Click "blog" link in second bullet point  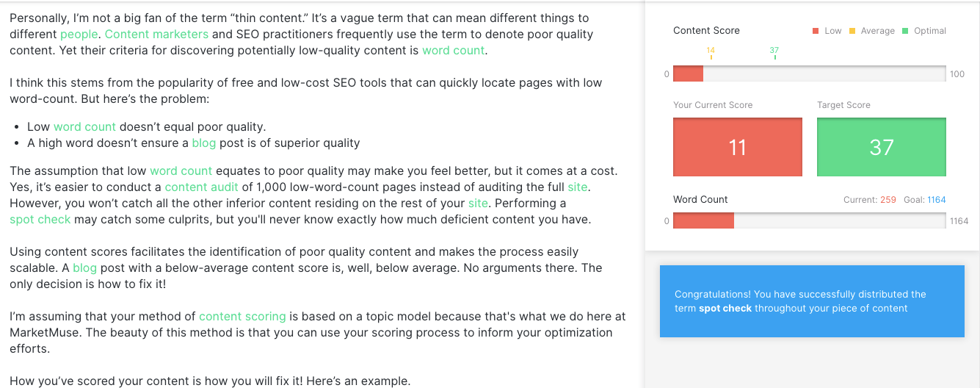click(x=204, y=143)
